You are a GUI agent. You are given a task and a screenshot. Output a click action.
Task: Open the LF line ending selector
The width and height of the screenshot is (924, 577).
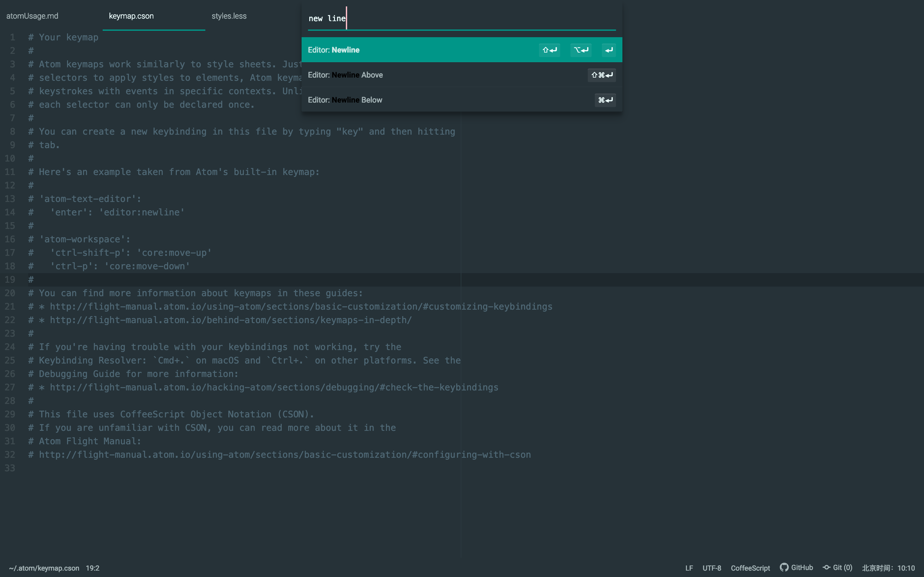[689, 568]
